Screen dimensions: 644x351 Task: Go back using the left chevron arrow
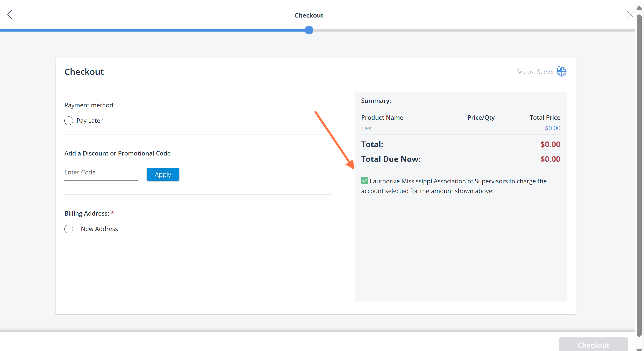point(10,14)
